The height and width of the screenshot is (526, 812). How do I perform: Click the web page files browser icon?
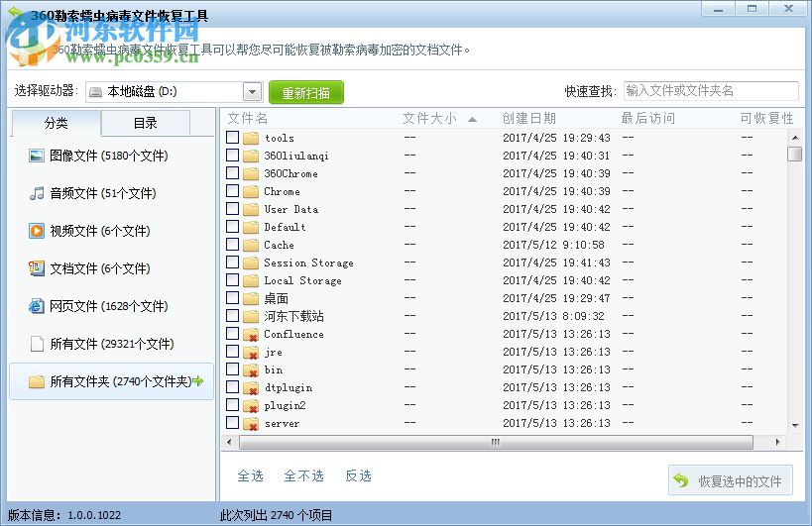[x=37, y=306]
